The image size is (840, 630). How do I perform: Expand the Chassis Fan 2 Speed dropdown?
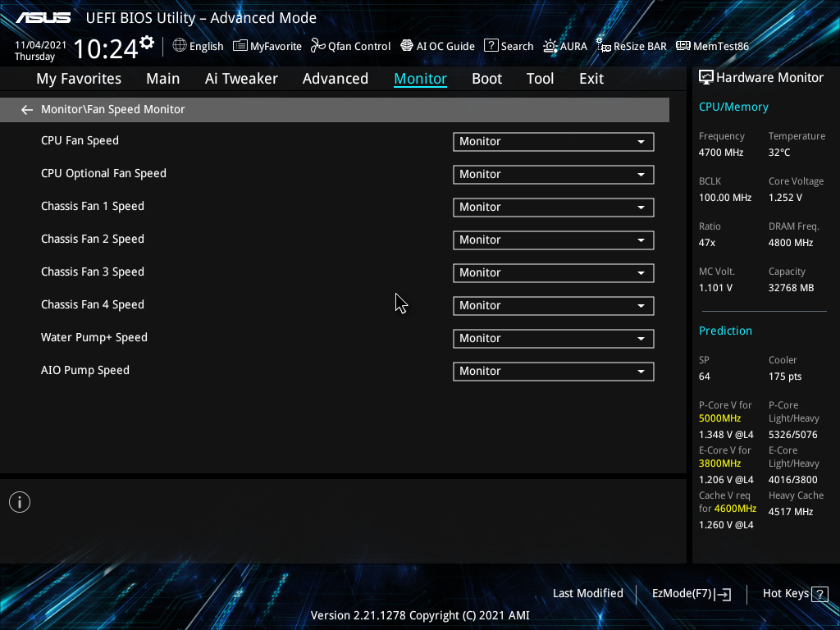tap(554, 240)
